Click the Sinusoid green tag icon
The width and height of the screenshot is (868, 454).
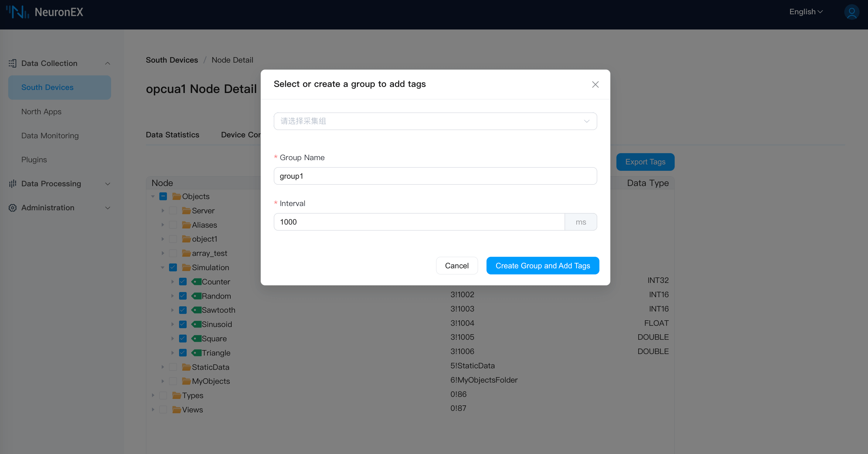coord(196,324)
